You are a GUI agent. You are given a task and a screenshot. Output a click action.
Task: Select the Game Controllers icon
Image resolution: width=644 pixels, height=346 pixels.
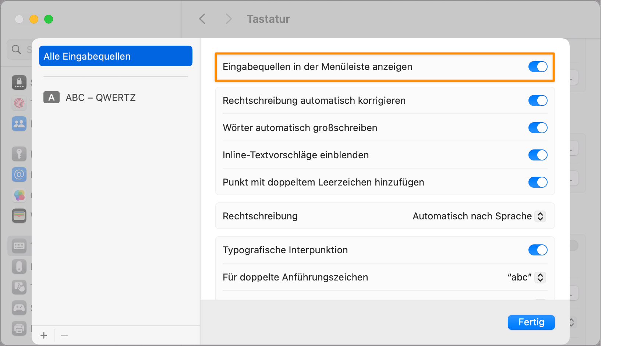(x=19, y=307)
